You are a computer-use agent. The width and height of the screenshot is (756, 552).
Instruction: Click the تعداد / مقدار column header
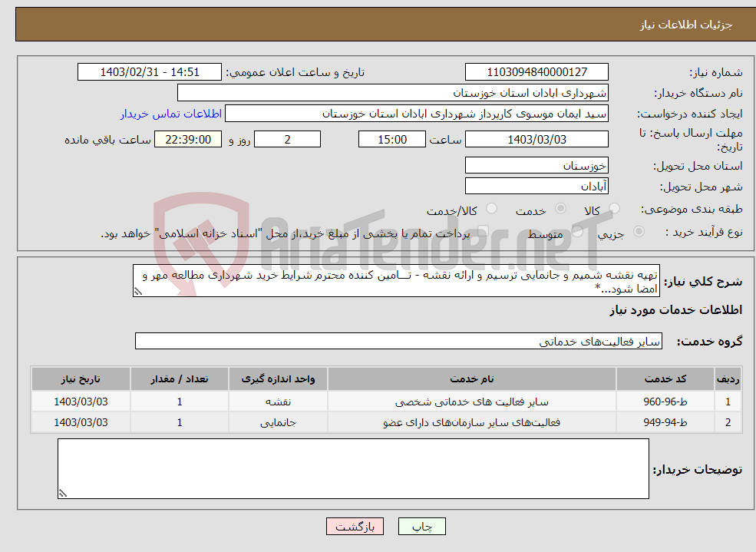point(180,379)
